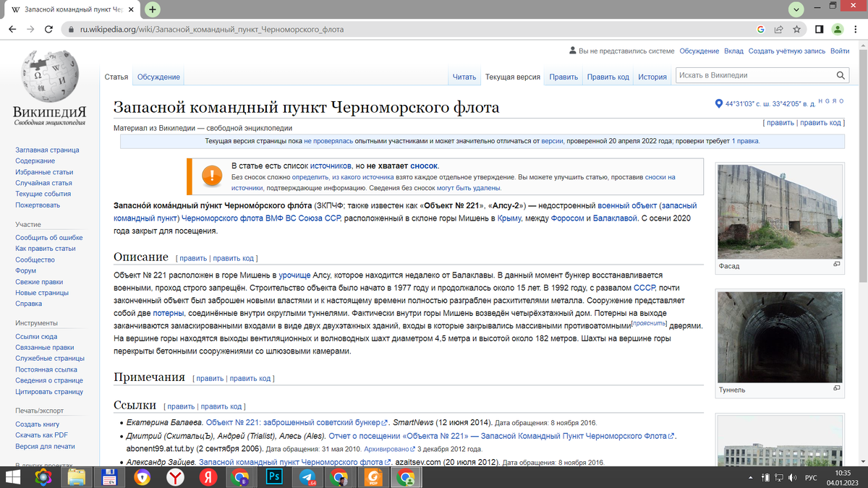Image resolution: width=868 pixels, height=488 pixels.
Task: Click править код next to Ссылки heading
Action: coord(222,406)
